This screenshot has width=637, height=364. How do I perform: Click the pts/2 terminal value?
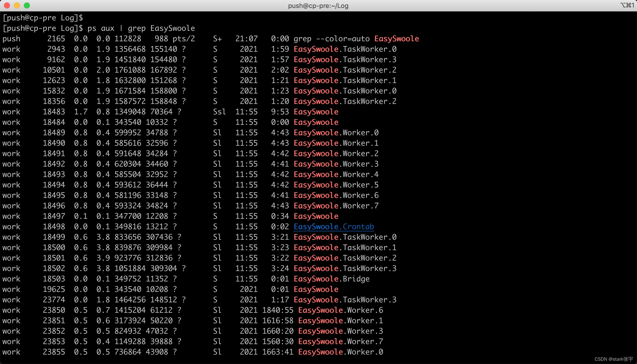[183, 39]
